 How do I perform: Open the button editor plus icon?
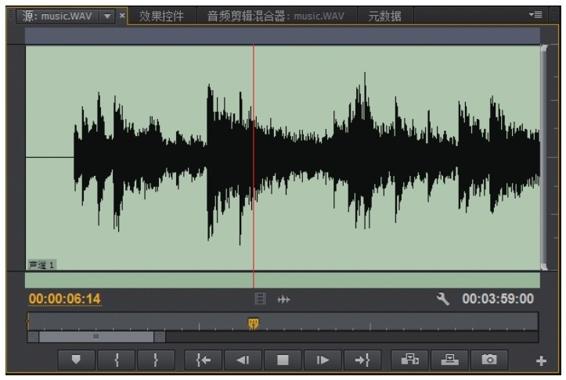[x=541, y=361]
